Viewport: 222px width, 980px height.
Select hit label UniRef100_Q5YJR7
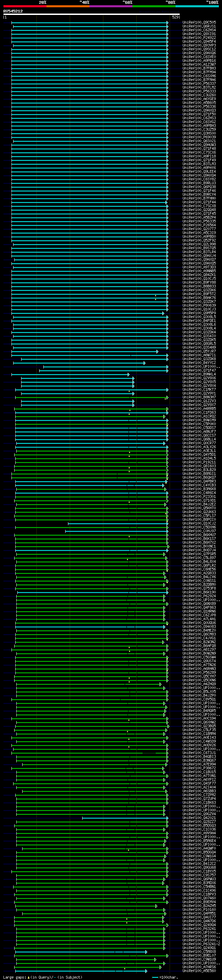(199, 351)
